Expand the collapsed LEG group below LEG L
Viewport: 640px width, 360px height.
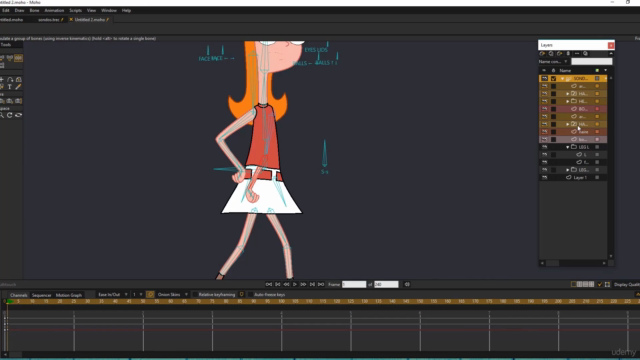pyautogui.click(x=567, y=170)
